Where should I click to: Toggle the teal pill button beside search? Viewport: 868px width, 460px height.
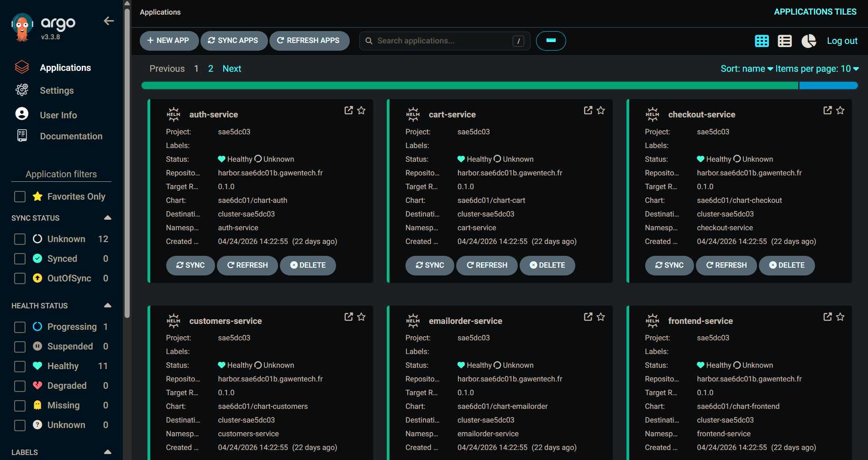point(551,41)
